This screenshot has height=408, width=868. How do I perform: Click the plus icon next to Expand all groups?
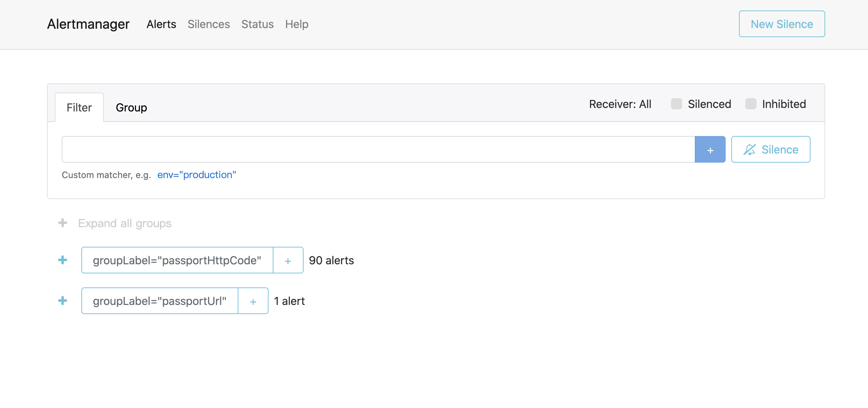(x=62, y=223)
